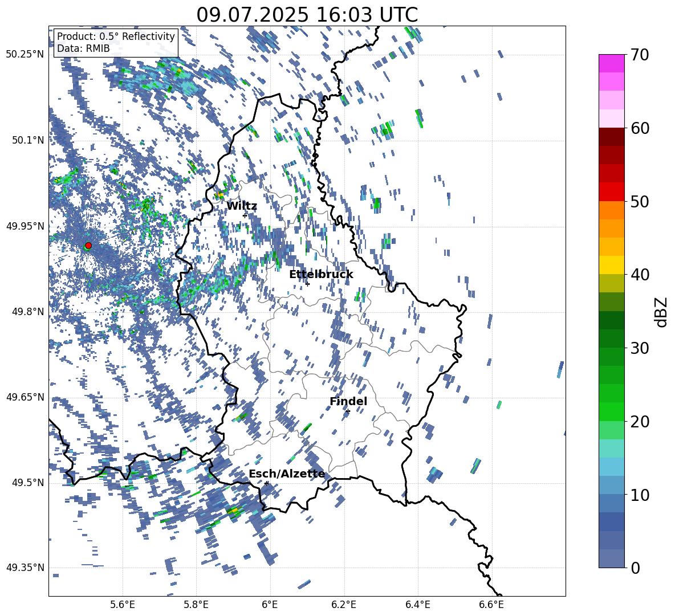The image size is (675, 616).
Task: Click the Ettelbruck station cross marker
Action: [x=307, y=284]
